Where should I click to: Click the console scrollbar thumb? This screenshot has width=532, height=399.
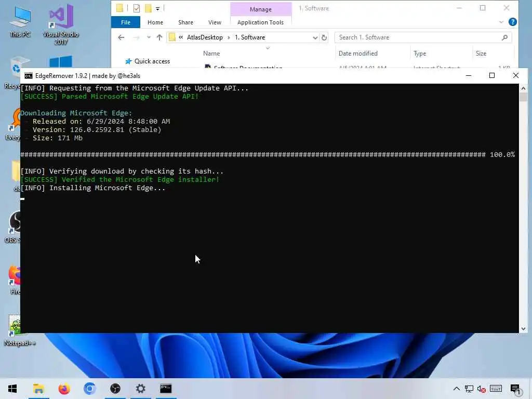coord(523,97)
